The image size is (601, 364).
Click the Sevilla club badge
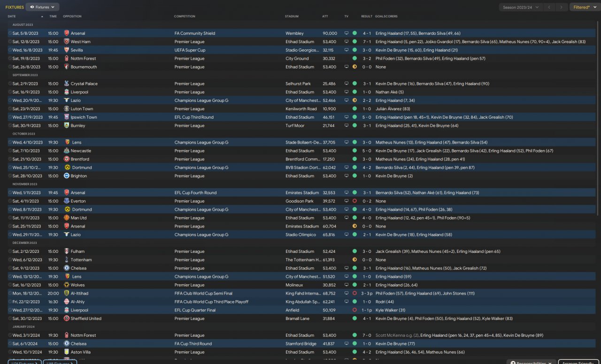pos(66,50)
